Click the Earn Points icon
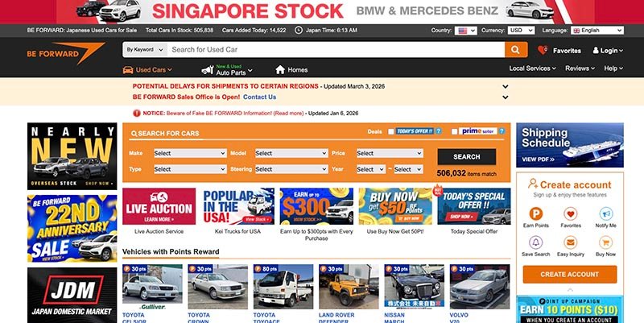This screenshot has height=323, width=644. (x=536, y=214)
